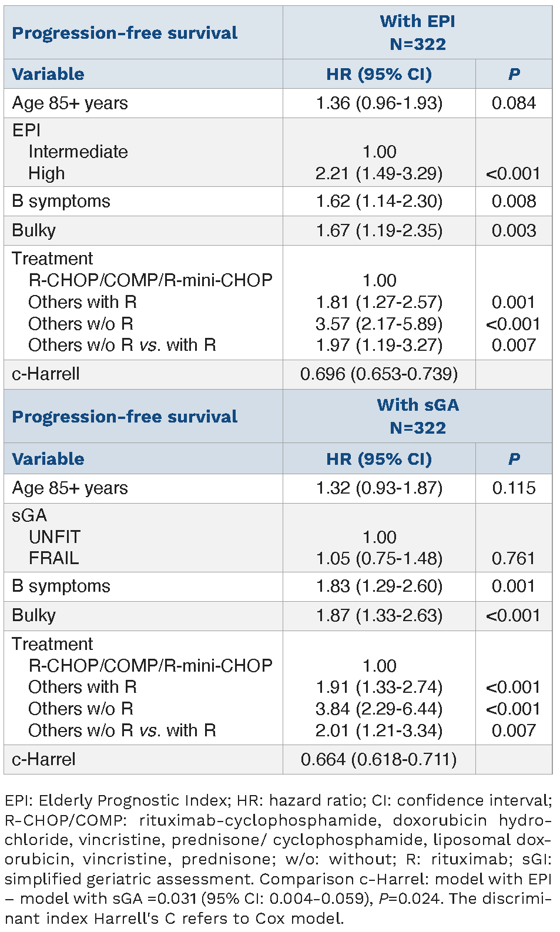Click the P value 0.761
This screenshot has height=932, width=560.
[514, 558]
